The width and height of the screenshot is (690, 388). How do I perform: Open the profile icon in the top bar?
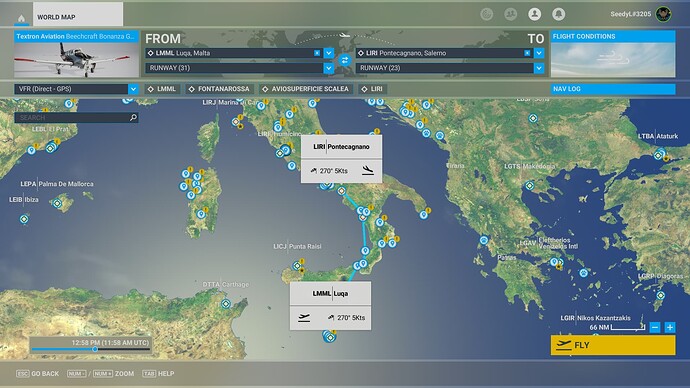pos(534,14)
